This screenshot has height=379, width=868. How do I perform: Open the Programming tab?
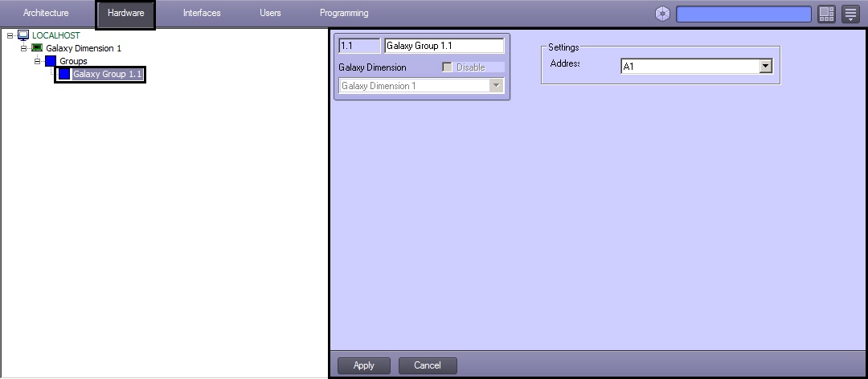(344, 13)
